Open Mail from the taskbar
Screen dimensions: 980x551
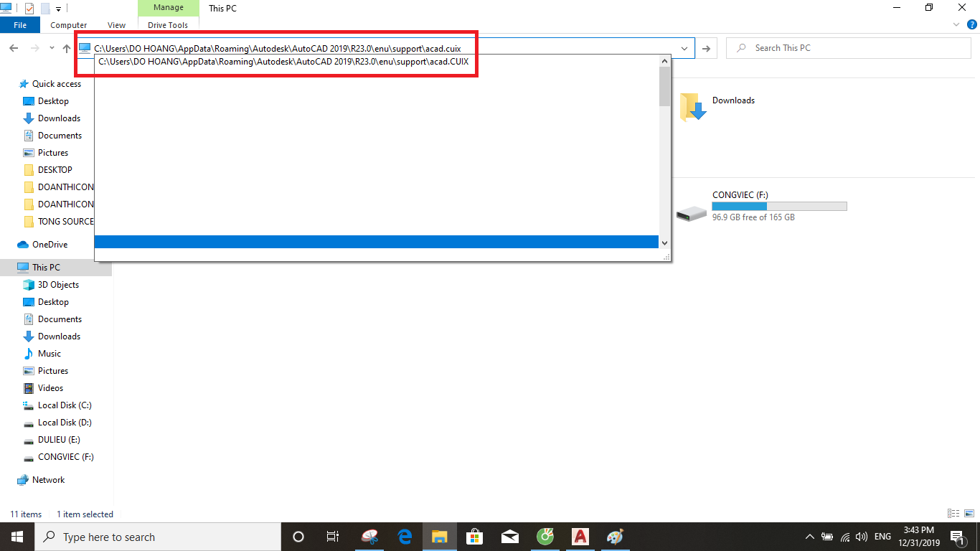(509, 537)
